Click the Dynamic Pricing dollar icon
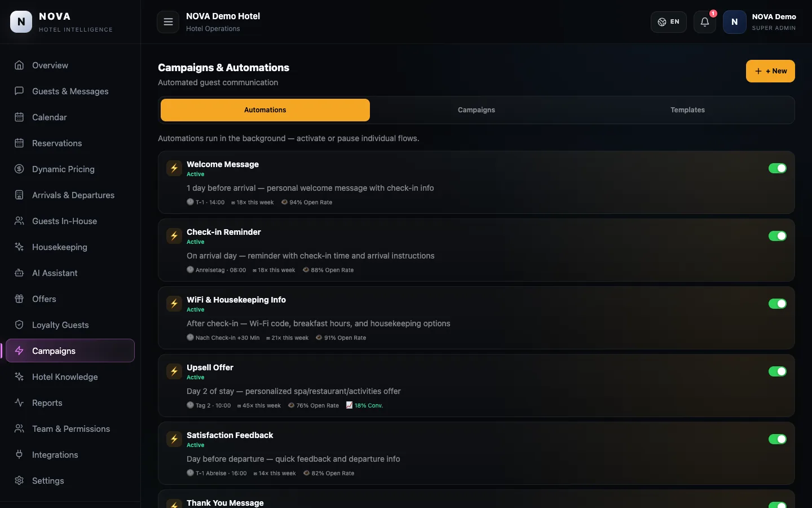Image resolution: width=812 pixels, height=508 pixels. click(x=19, y=169)
